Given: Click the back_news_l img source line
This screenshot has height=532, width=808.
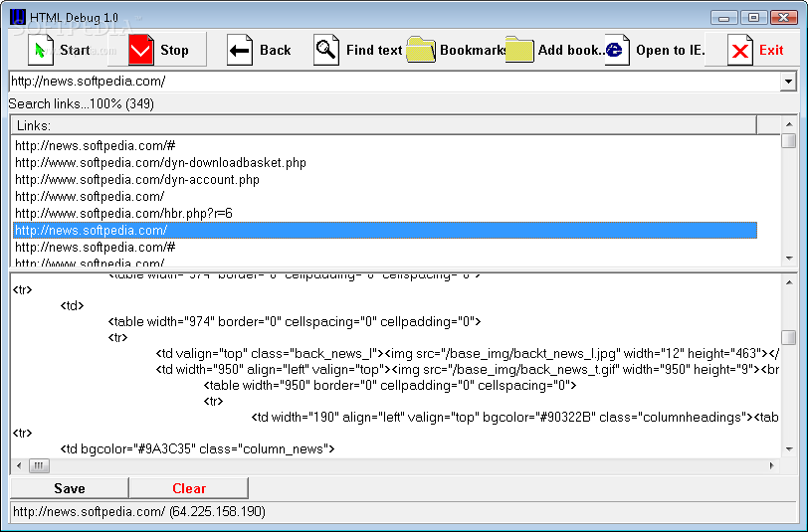Looking at the screenshot, I should click(x=468, y=354).
